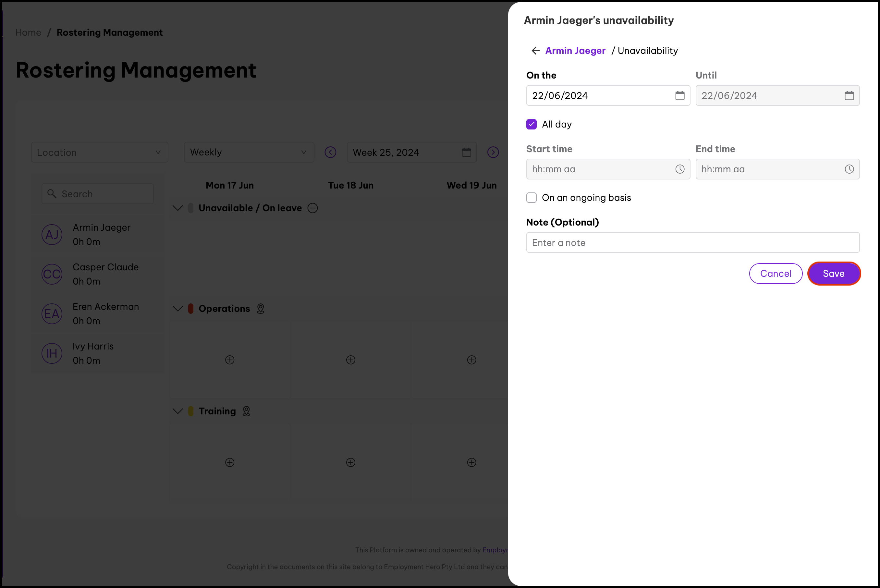Screen dimensions: 880x588
Task: Collapse the Training section chevron
Action: click(x=178, y=411)
